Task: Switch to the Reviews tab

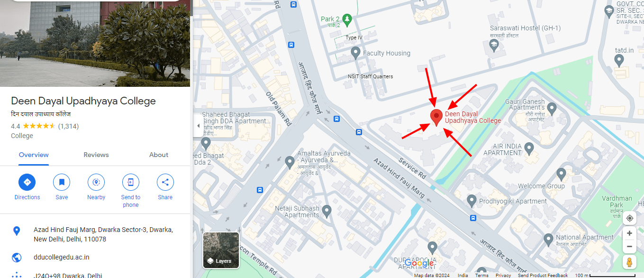Action: click(96, 155)
